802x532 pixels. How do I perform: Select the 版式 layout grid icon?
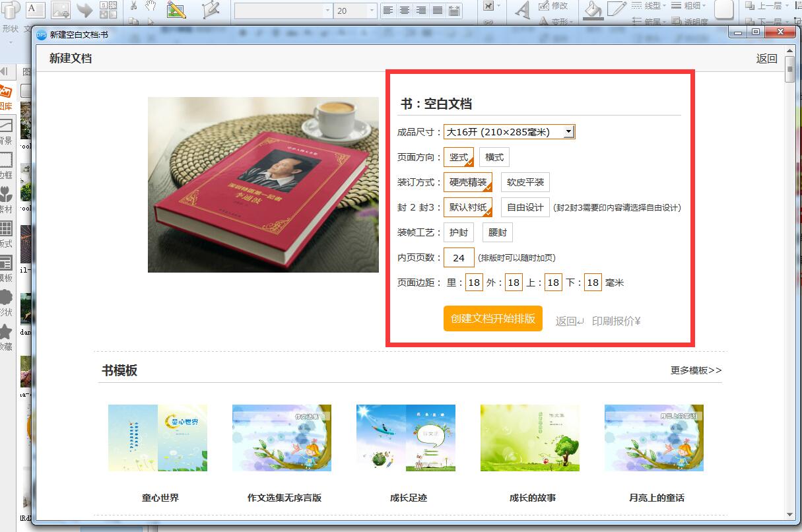[x=6, y=229]
